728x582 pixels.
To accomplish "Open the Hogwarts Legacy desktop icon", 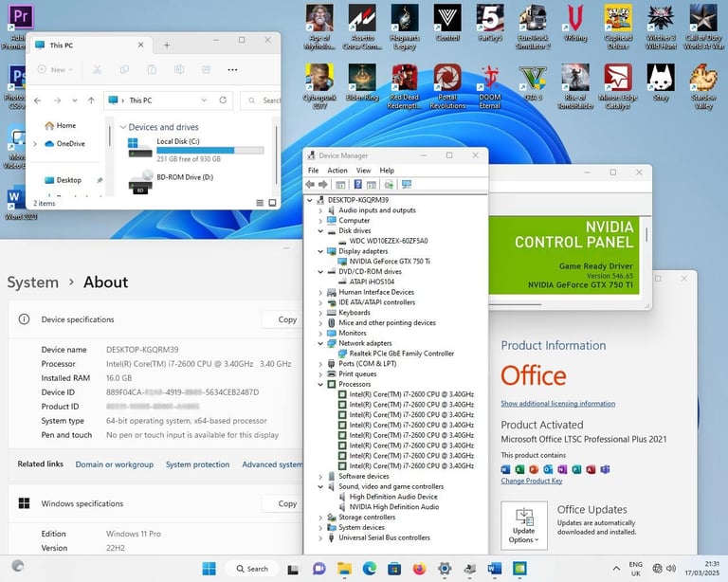I will (405, 27).
